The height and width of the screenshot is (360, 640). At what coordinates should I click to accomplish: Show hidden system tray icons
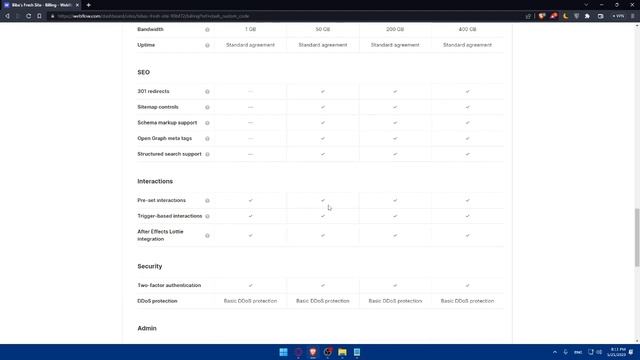[555, 352]
